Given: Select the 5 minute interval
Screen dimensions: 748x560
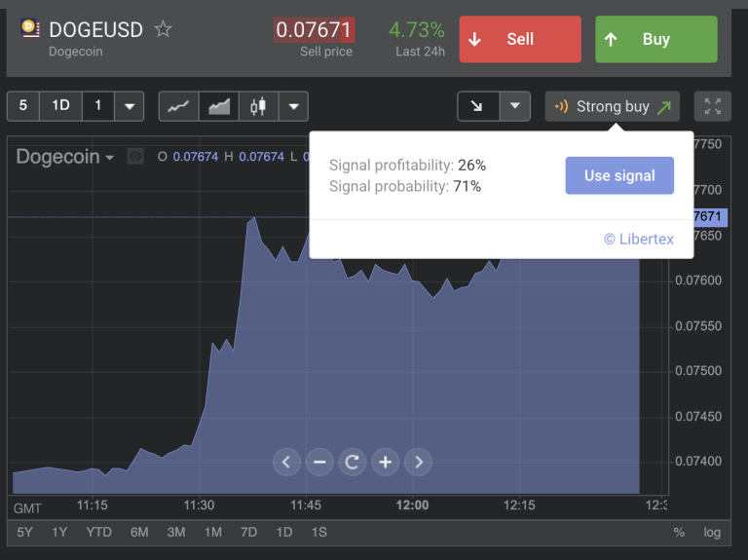Looking at the screenshot, I should 23,106.
